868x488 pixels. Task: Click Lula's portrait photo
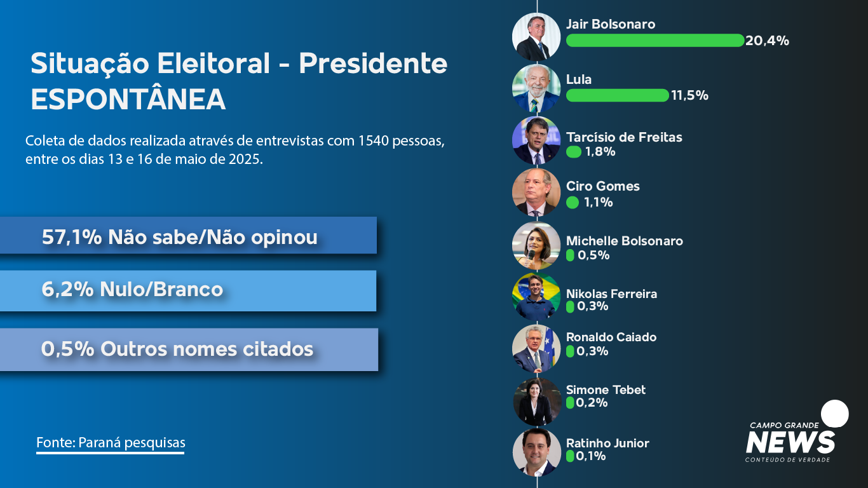click(536, 89)
